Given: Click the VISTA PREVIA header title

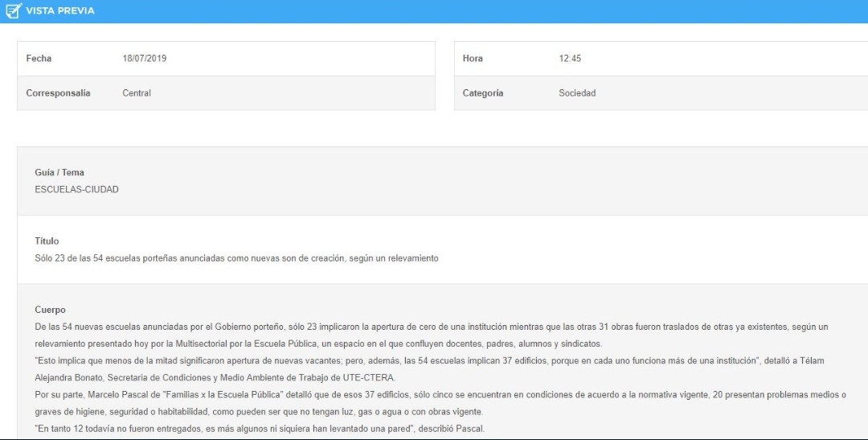Looking at the screenshot, I should [x=60, y=11].
